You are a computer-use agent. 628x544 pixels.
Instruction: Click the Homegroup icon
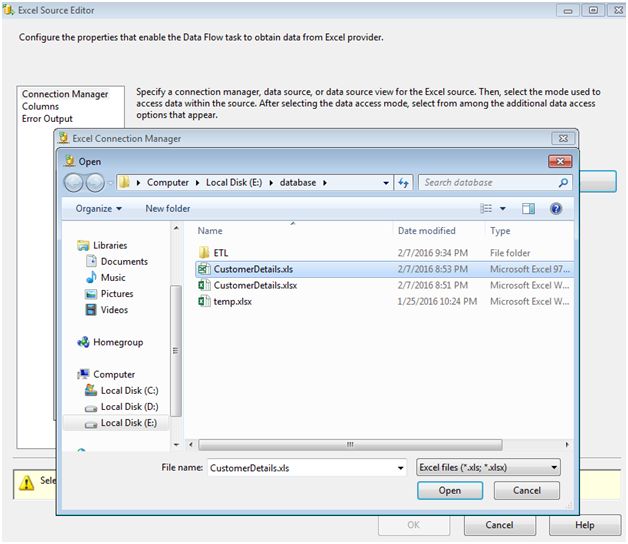point(83,342)
